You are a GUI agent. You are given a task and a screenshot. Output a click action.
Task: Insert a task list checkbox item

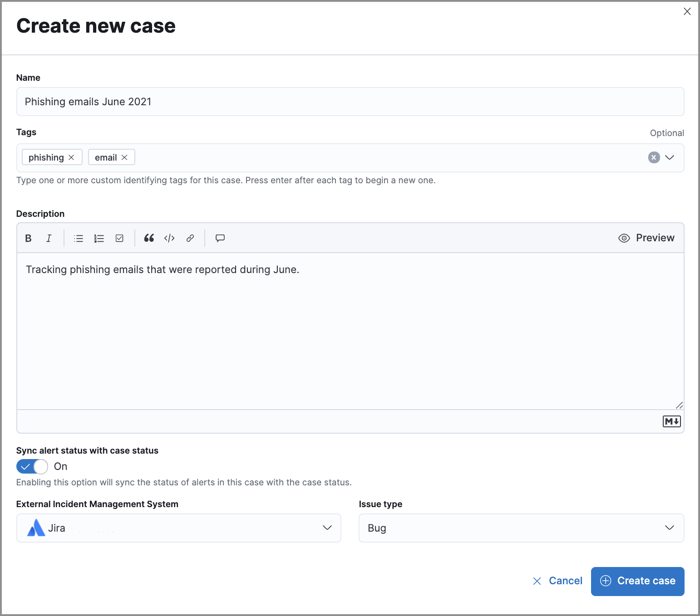(x=119, y=238)
